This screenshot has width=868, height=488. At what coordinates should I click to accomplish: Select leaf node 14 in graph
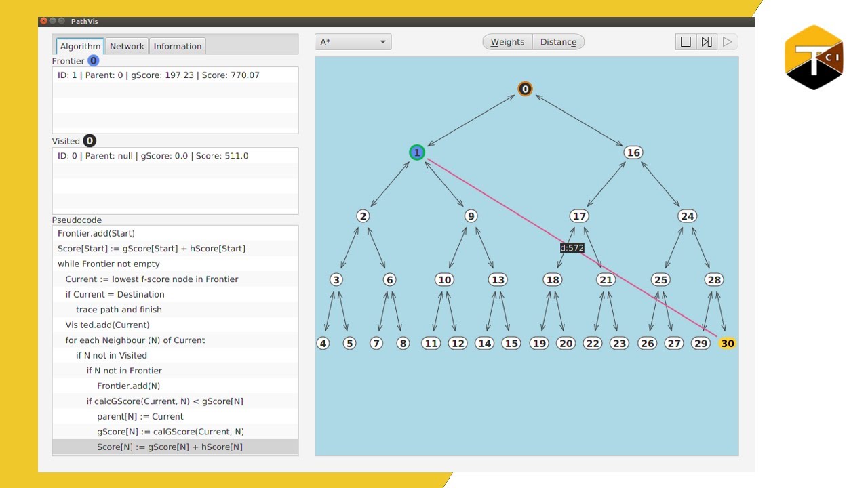[x=484, y=344]
